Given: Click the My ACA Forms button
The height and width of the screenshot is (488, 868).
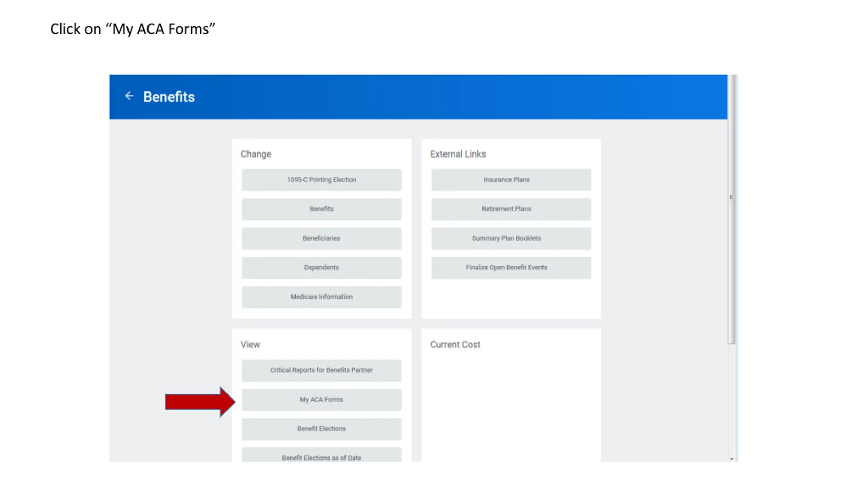Looking at the screenshot, I should tap(321, 400).
